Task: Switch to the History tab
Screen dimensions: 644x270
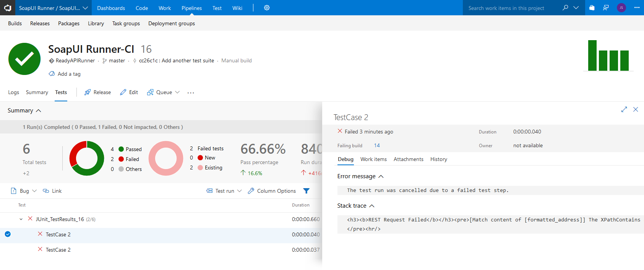Action: 439,159
